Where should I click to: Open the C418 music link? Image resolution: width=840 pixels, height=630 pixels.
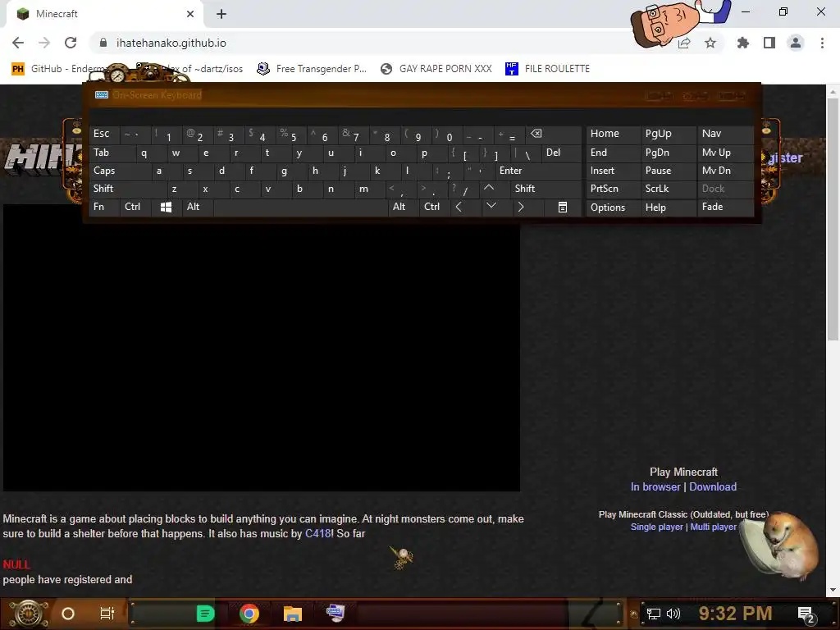click(x=317, y=533)
